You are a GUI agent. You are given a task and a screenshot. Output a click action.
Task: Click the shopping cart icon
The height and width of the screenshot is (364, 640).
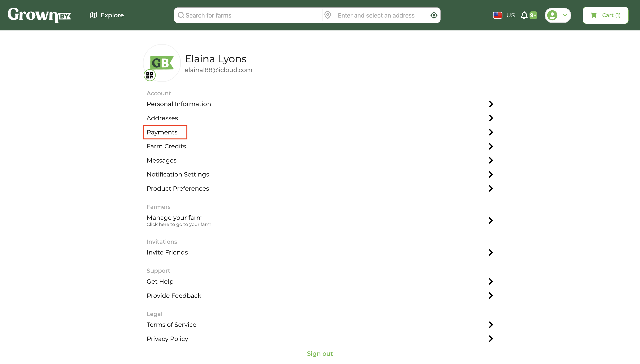pyautogui.click(x=593, y=15)
